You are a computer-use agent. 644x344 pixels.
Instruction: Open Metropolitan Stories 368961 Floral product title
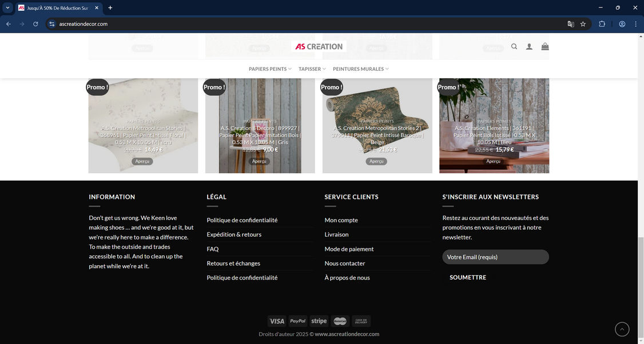pos(143,135)
